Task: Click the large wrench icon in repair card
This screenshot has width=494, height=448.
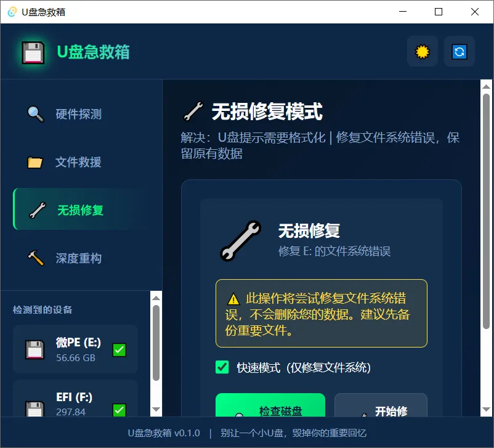Action: click(241, 240)
